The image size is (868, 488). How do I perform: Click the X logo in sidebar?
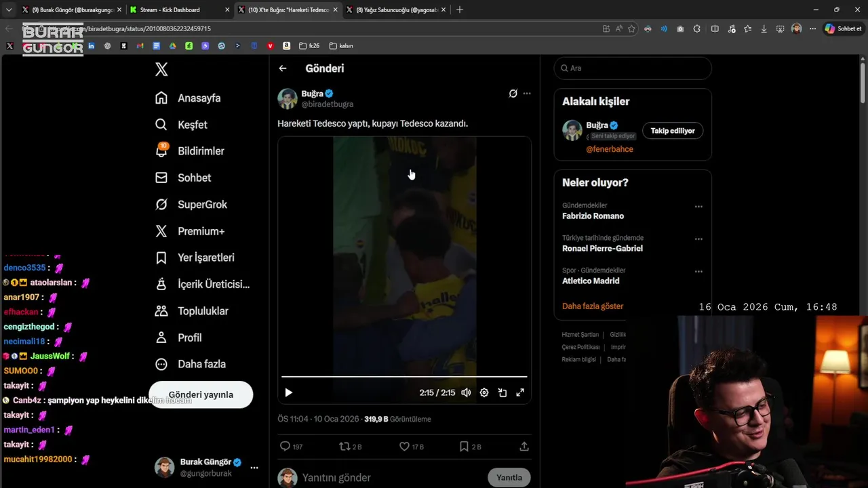pos(161,69)
